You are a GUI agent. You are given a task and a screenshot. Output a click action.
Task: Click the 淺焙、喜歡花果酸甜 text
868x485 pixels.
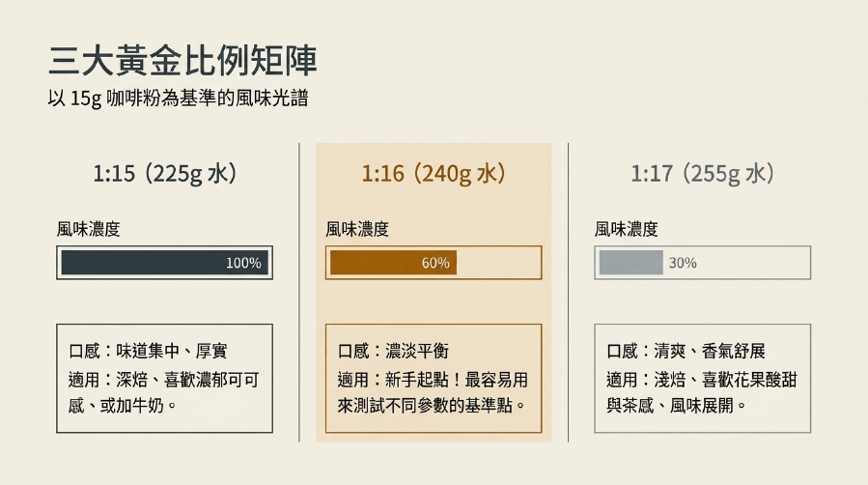tap(725, 380)
